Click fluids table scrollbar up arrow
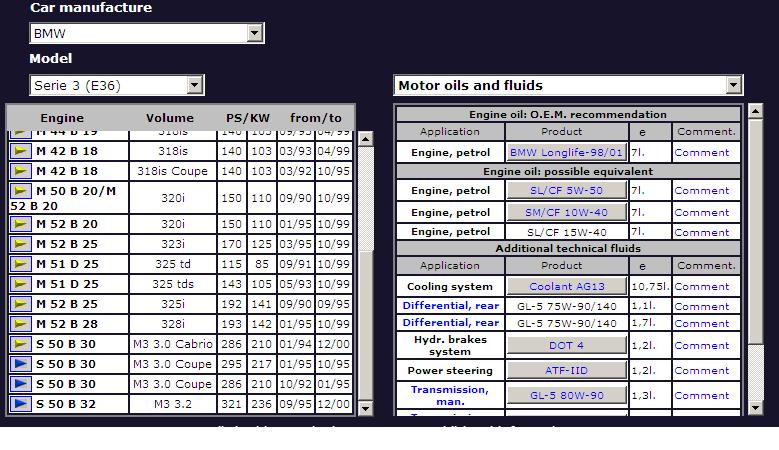This screenshot has height=450, width=779. 755,111
